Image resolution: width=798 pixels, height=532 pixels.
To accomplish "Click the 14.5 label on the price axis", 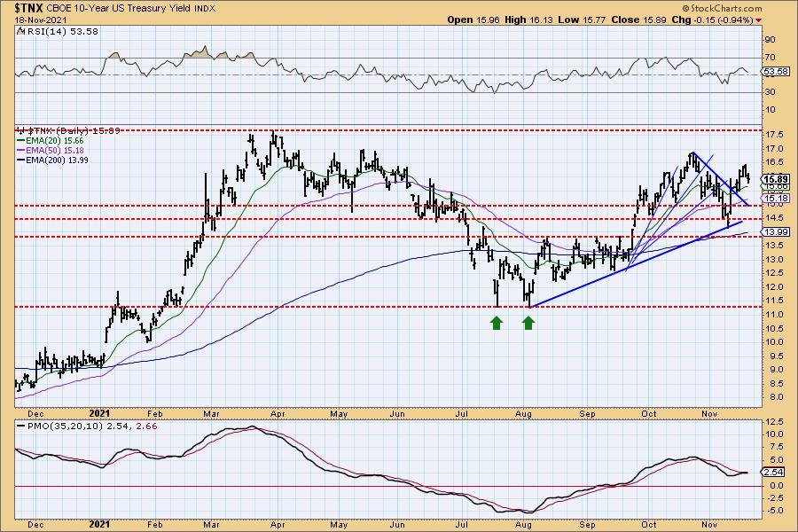I will 773,218.
